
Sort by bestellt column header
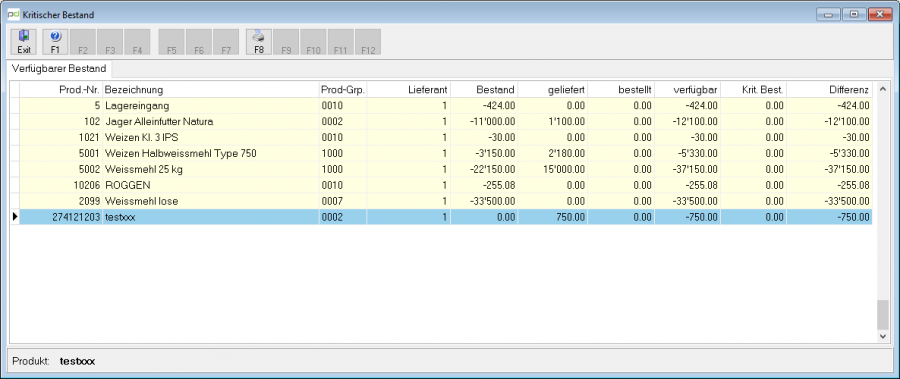point(621,90)
